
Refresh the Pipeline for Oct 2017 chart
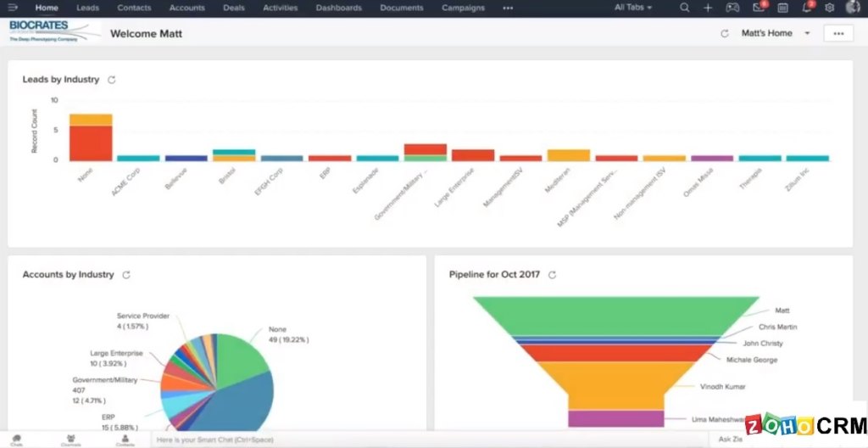click(552, 275)
